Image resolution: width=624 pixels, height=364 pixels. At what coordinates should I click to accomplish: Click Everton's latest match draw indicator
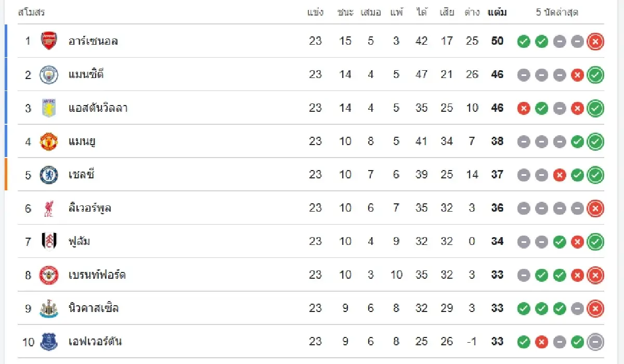(x=595, y=342)
